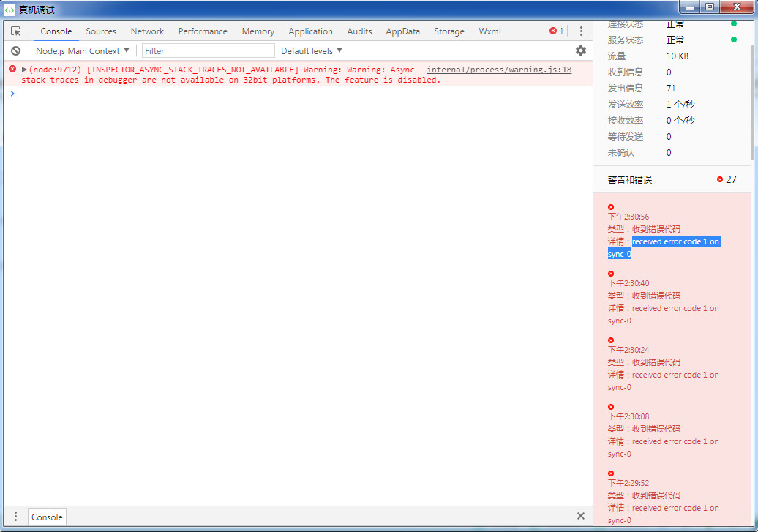Switch to the Sources tab
Screen dimensions: 758x532
click(x=101, y=31)
